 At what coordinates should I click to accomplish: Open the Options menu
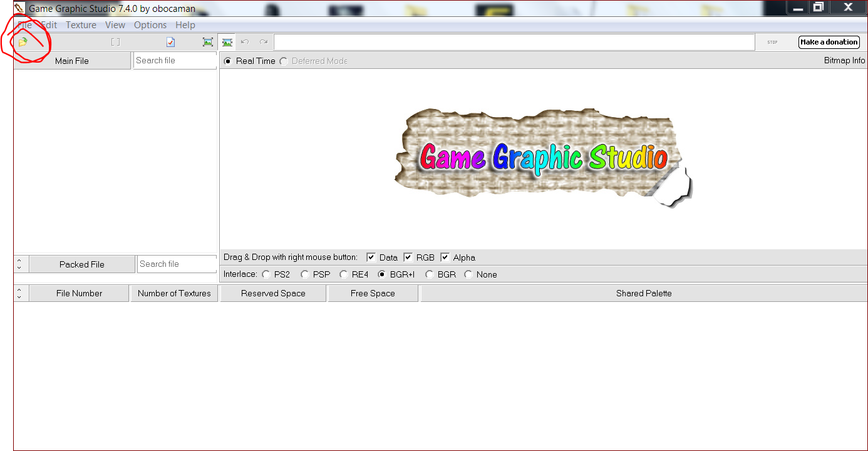150,25
